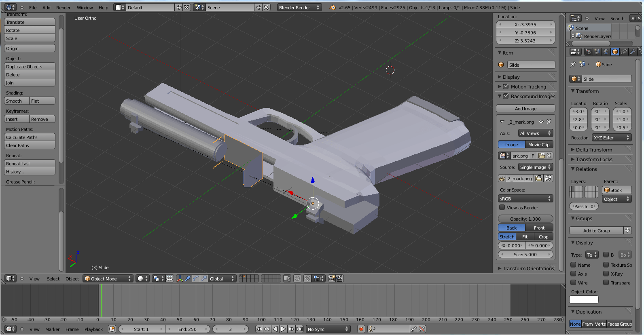Open the timeline Playback menu

click(x=93, y=329)
